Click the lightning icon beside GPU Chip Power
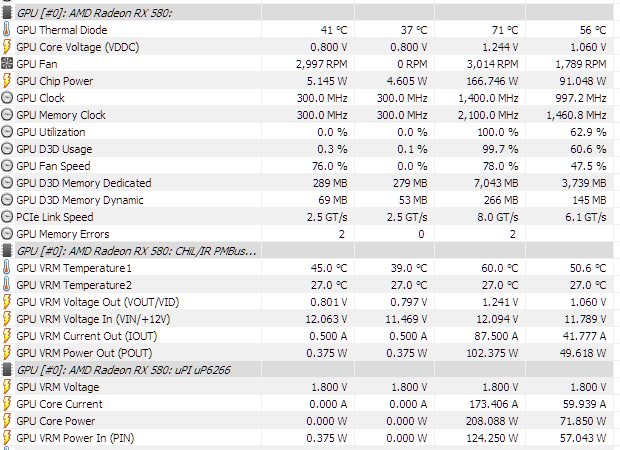Viewport: 620px width, 450px height. point(8,81)
